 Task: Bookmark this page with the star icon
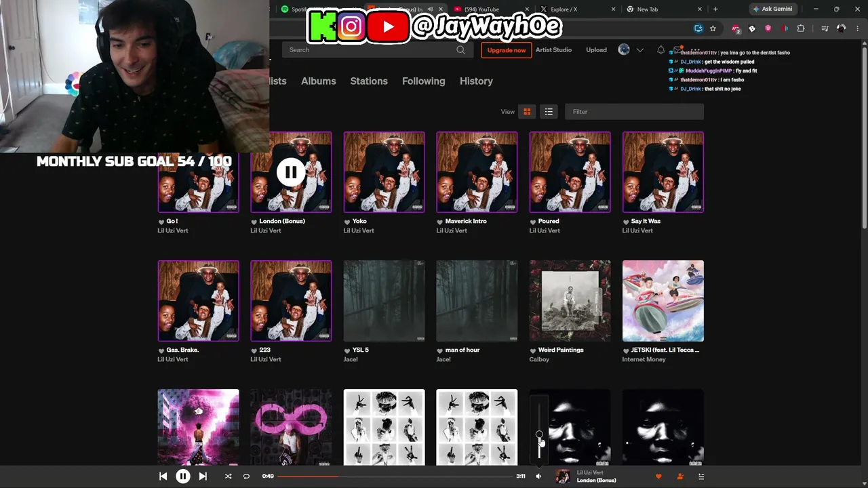(713, 28)
